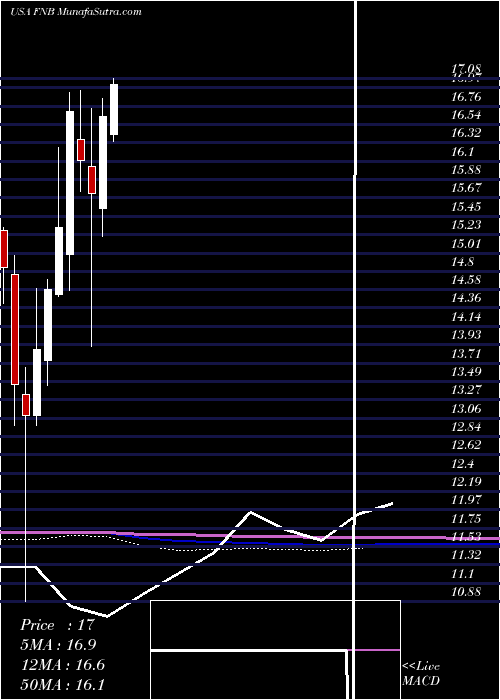Select the 12.4 price axis label

tap(462, 464)
